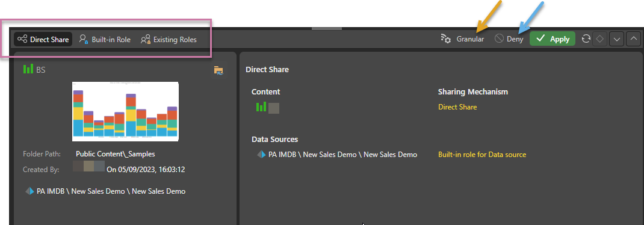The image size is (644, 225).
Task: Click the Granular sharing gear icon
Action: (446, 39)
